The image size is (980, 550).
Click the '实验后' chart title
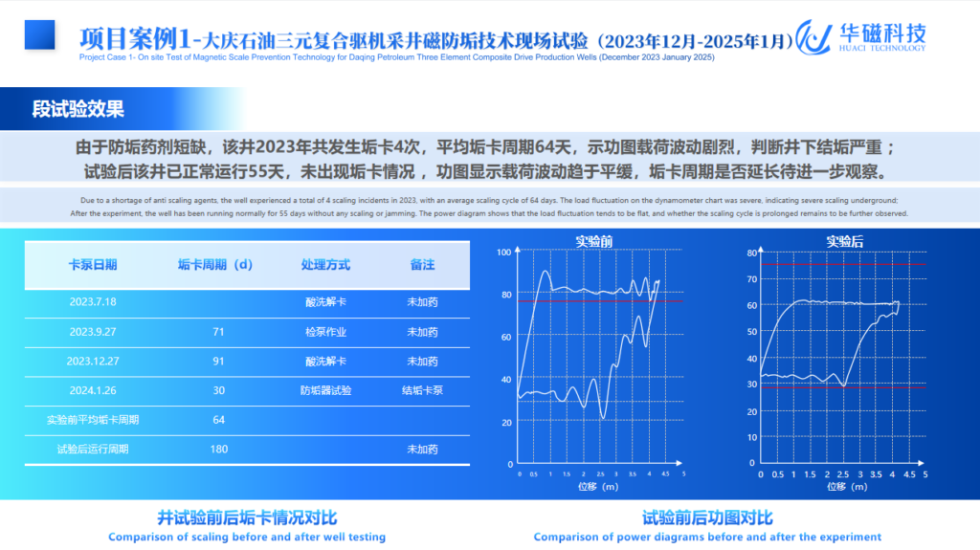click(x=844, y=241)
